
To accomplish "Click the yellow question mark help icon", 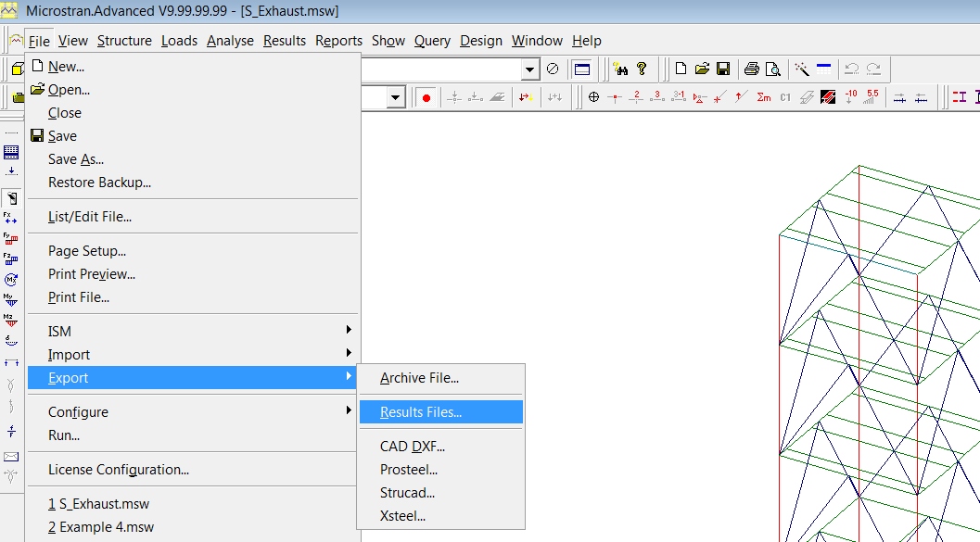I will [x=642, y=69].
